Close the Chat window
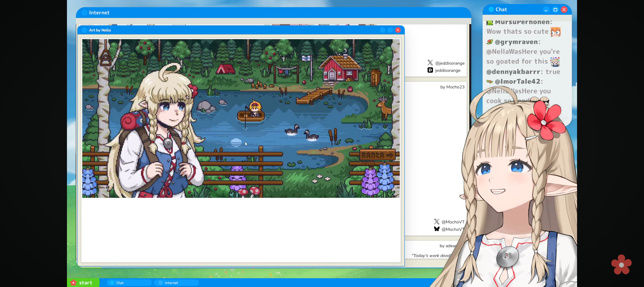The height and width of the screenshot is (287, 644). (564, 10)
